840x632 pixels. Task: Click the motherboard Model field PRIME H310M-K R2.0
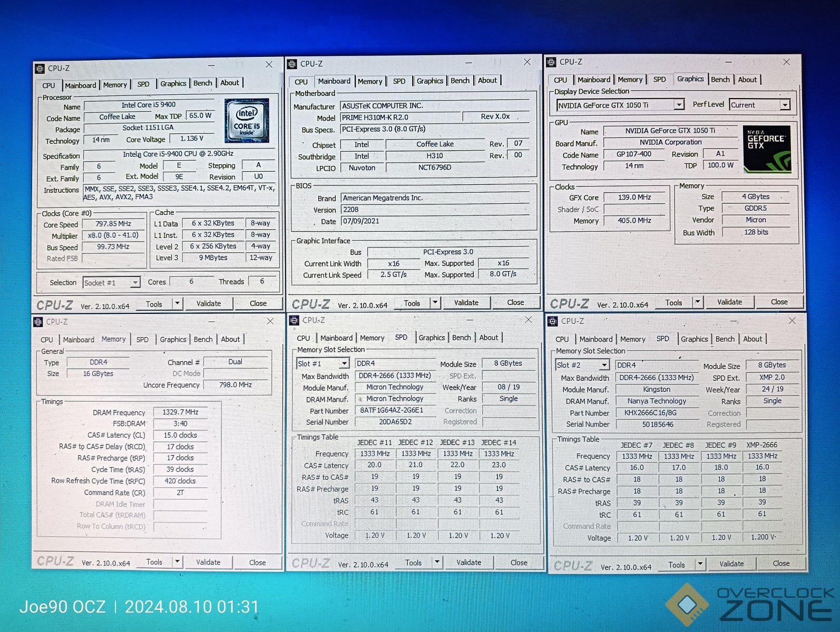click(x=401, y=117)
